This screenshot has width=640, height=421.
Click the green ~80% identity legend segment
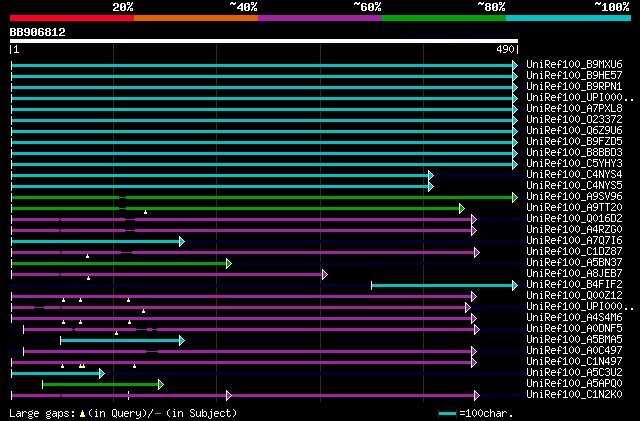tap(444, 18)
